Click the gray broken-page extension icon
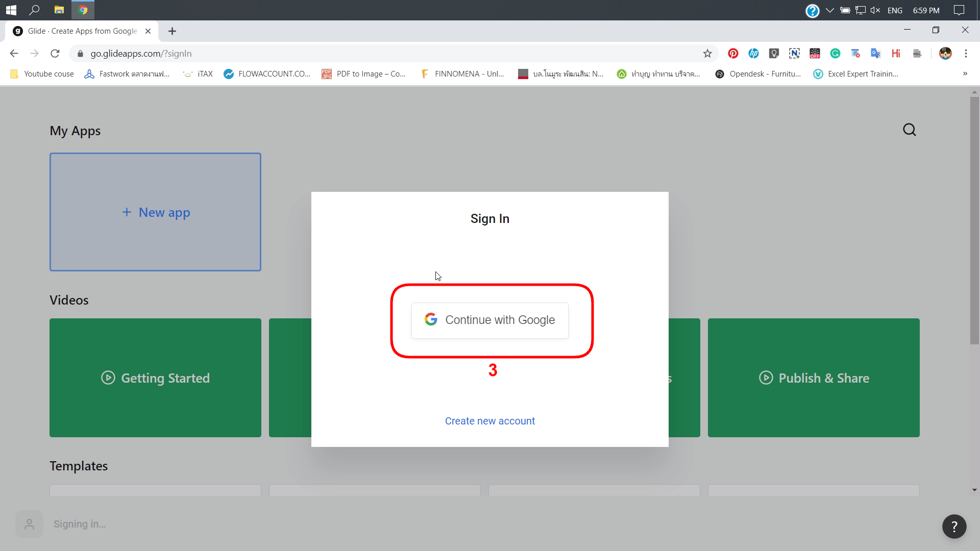Viewport: 980px width, 551px height. (x=917, y=54)
